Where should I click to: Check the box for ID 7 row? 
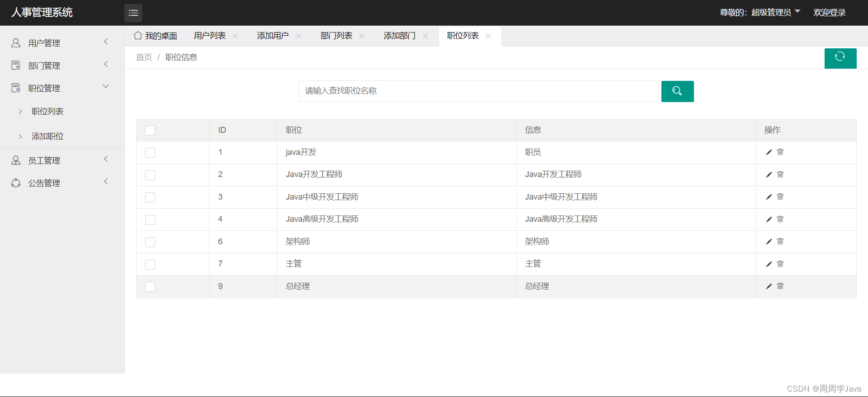150,265
